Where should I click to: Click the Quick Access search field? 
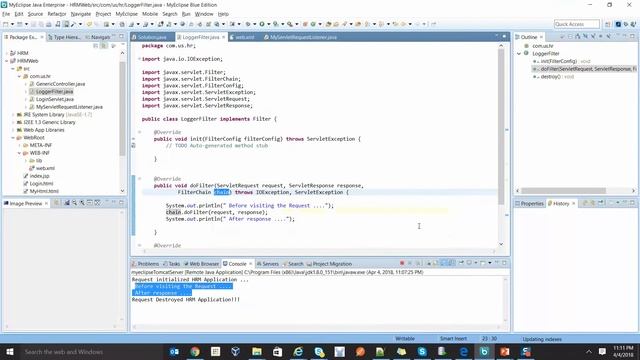click(576, 24)
